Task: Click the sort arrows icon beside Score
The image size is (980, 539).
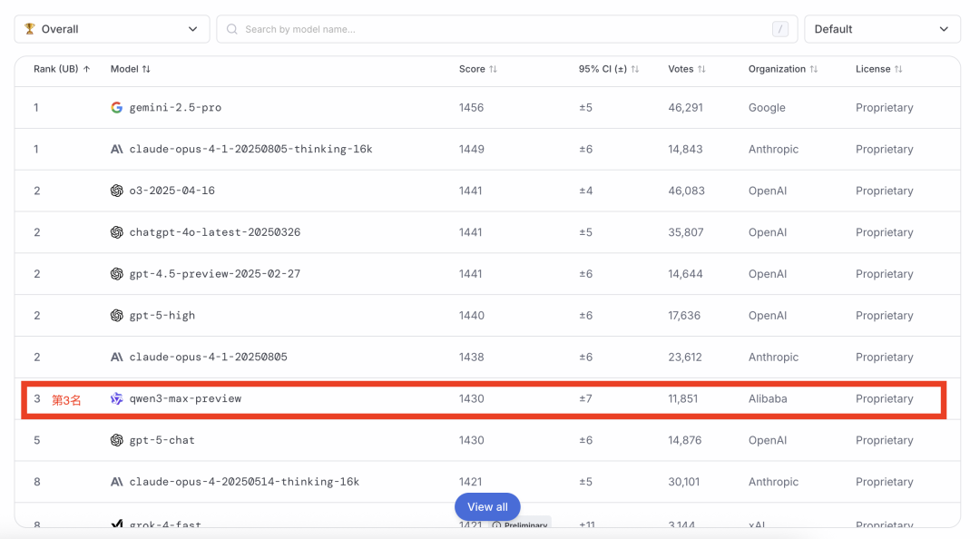Action: click(x=493, y=69)
